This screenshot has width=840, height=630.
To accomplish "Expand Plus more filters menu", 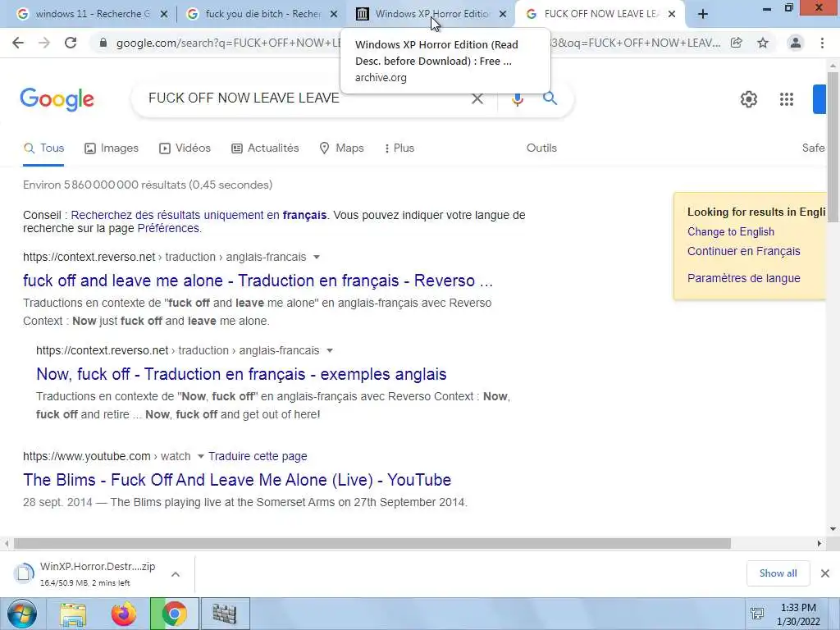I will point(399,148).
